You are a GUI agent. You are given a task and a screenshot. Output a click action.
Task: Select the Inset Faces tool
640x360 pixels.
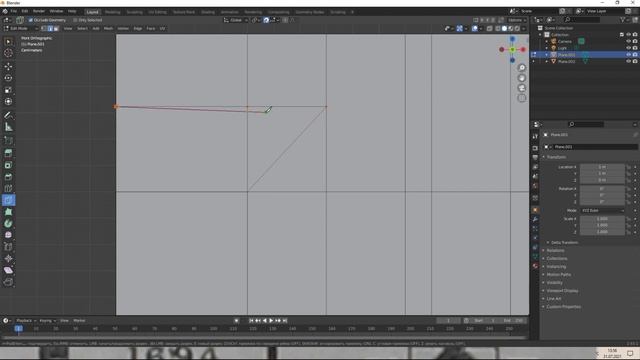pyautogui.click(x=8, y=165)
